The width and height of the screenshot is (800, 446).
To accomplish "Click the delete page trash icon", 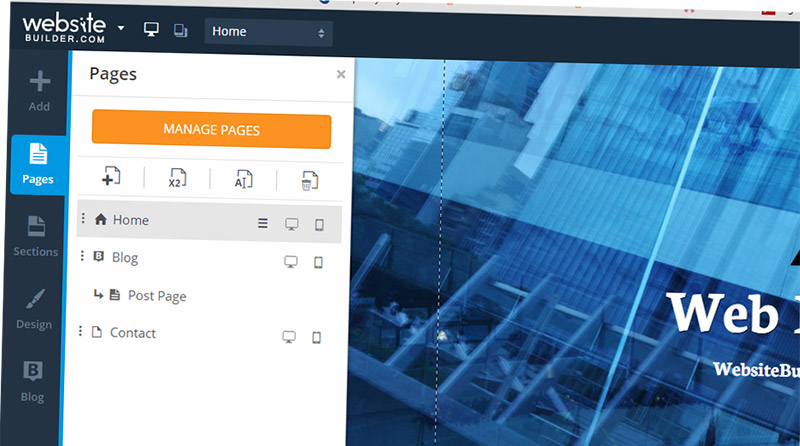I will click(309, 181).
